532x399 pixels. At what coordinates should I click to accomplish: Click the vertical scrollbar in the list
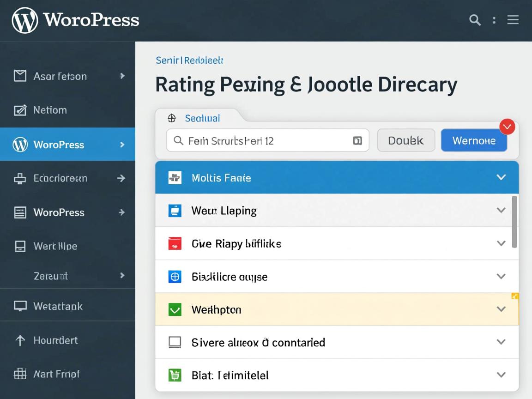[x=514, y=222]
